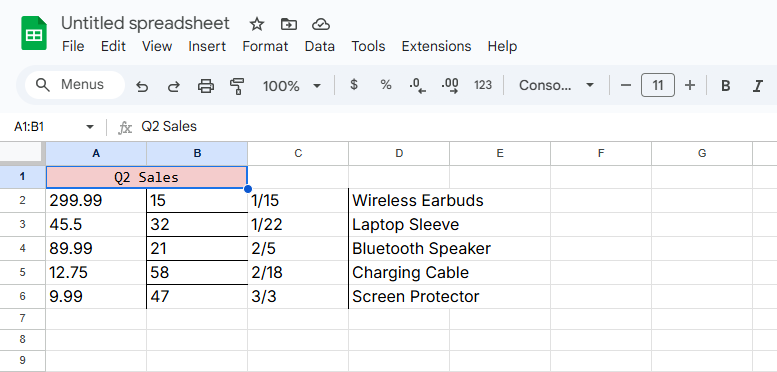Image resolution: width=777 pixels, height=372 pixels.
Task: Open the Format menu
Action: (265, 47)
